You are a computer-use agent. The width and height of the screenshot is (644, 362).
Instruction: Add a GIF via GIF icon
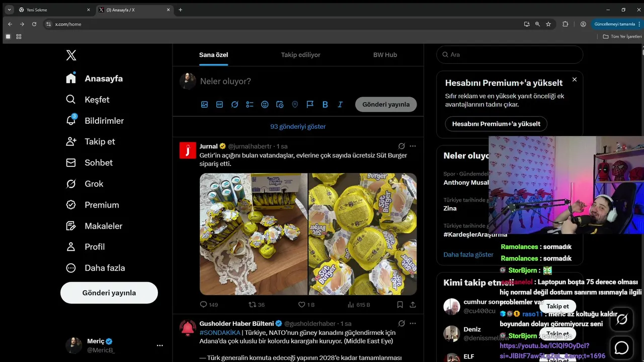tap(219, 105)
